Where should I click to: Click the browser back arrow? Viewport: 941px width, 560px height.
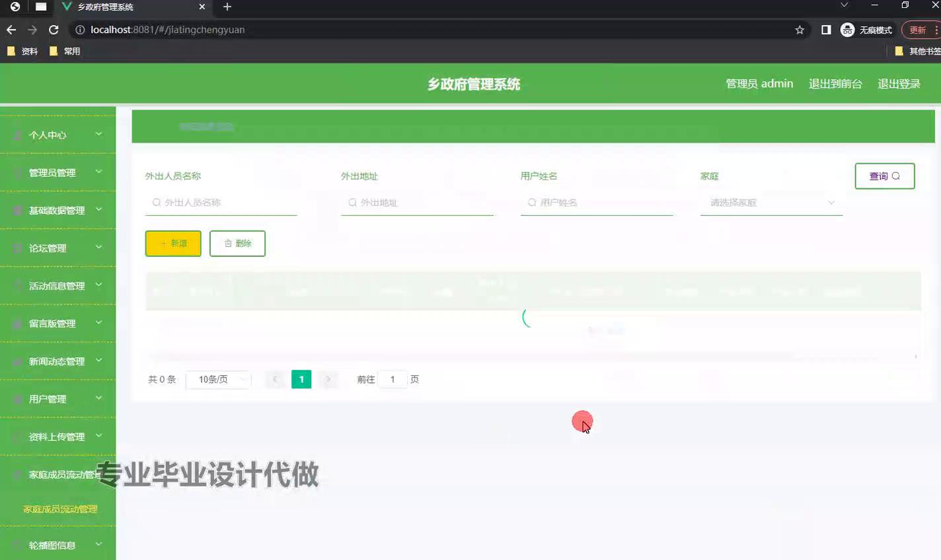coord(11,30)
